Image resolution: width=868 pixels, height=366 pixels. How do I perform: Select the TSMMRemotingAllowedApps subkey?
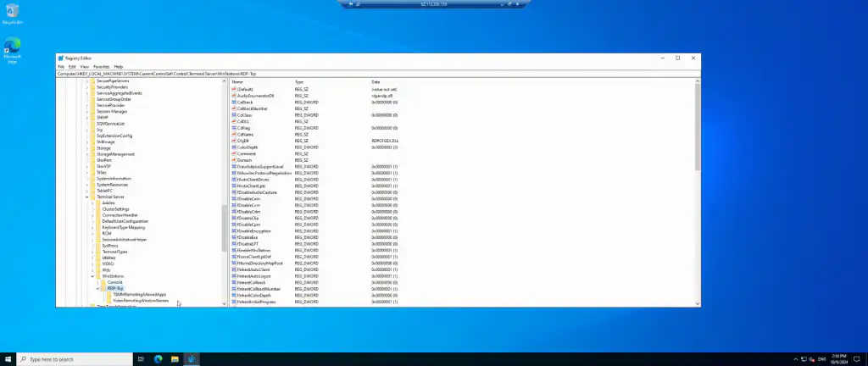140,294
